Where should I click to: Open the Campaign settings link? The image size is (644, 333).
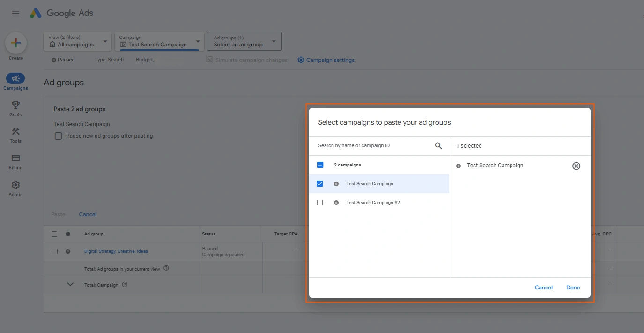tap(330, 60)
